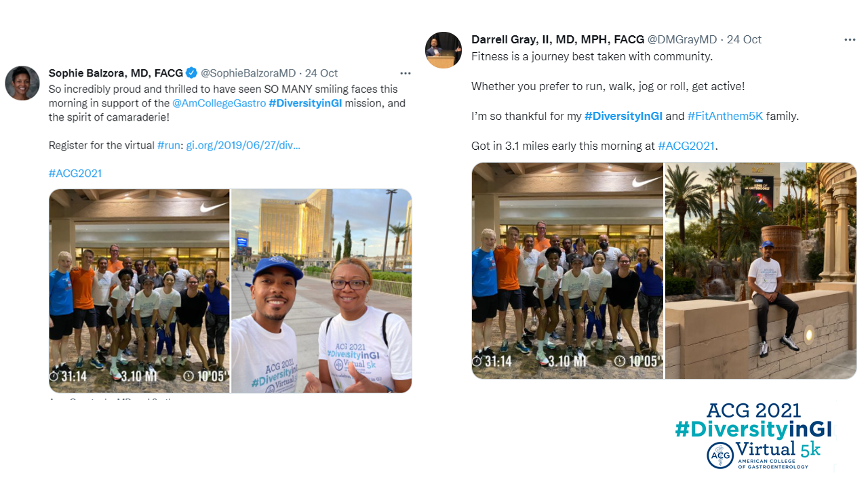
Task: Follow the gi.org registration link
Action: [x=243, y=145]
